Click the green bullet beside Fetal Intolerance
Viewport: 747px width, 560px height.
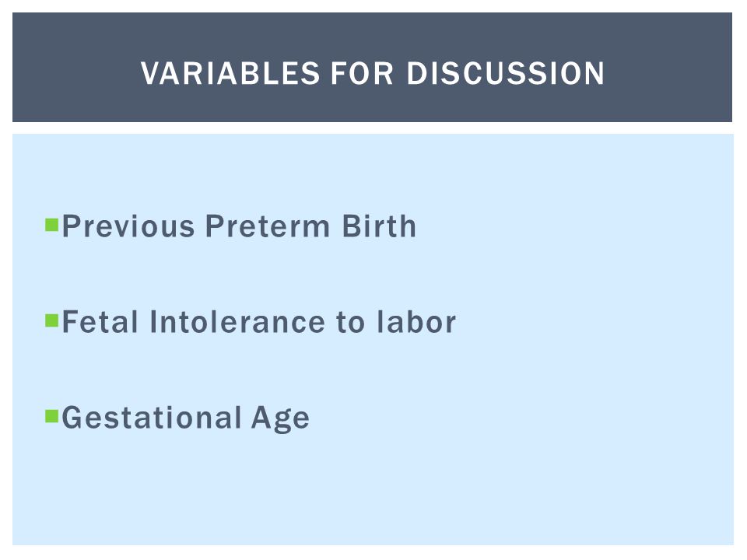click(x=51, y=320)
